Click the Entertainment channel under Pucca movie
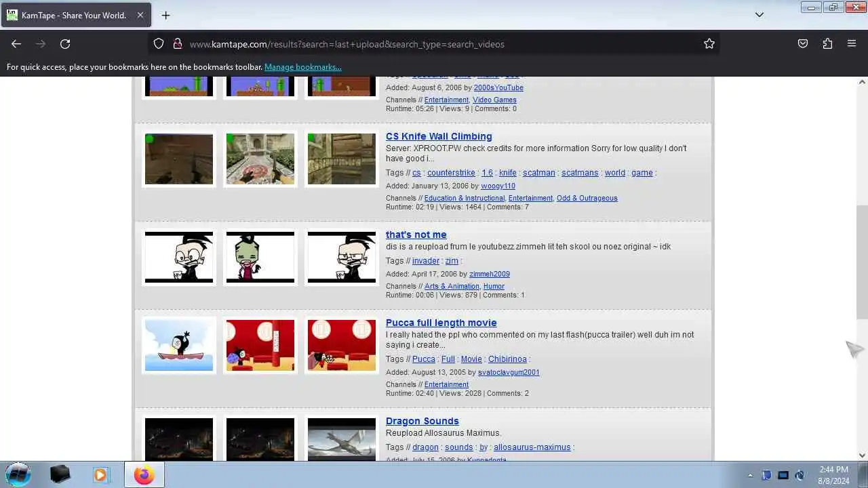Screen dimensions: 868x488 point(446,385)
